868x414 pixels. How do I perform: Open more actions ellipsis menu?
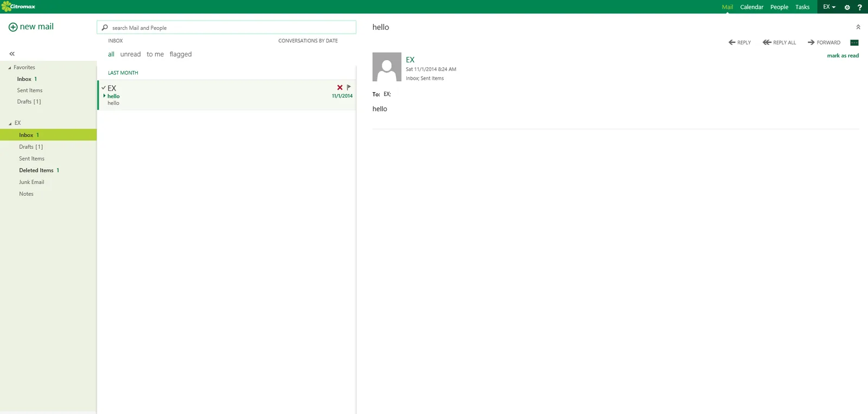pos(854,42)
